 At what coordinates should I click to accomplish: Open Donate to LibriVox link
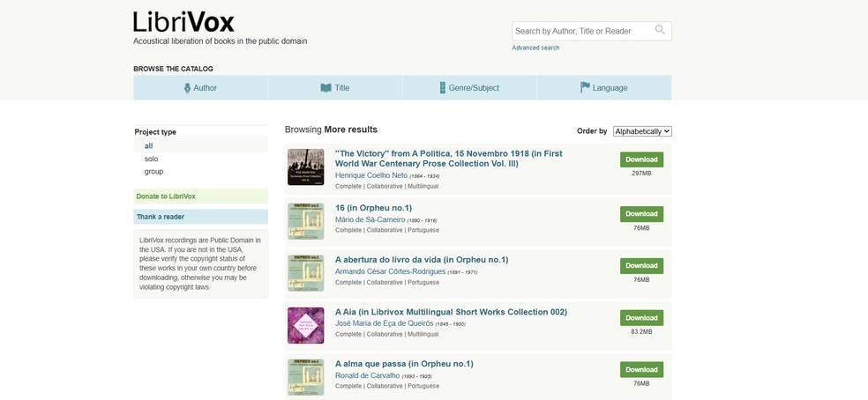tap(201, 196)
